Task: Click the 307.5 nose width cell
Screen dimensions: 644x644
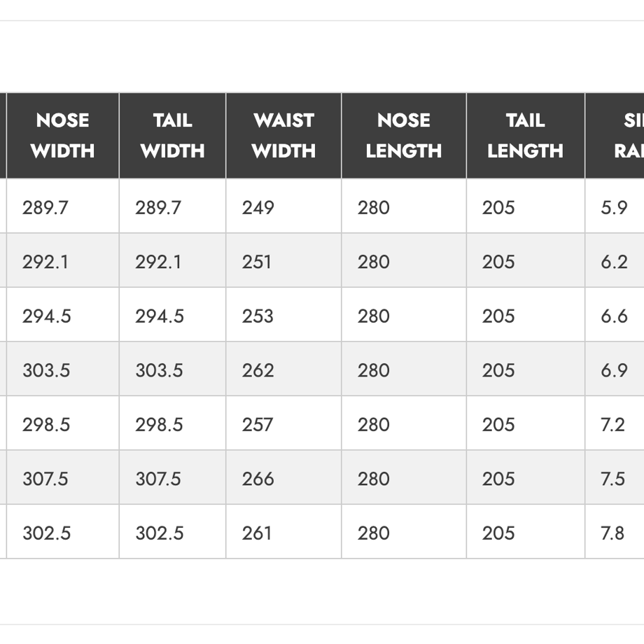Action: 63,477
